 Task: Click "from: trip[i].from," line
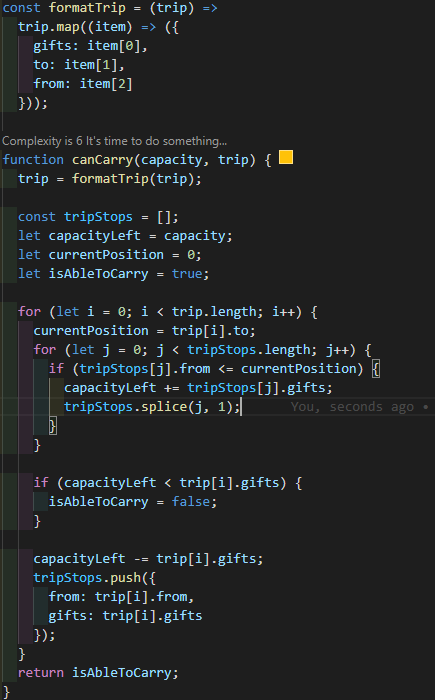pyautogui.click(x=121, y=596)
